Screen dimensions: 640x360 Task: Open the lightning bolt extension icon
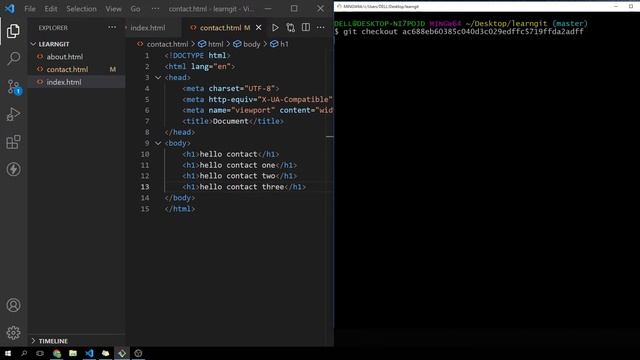pyautogui.click(x=13, y=169)
